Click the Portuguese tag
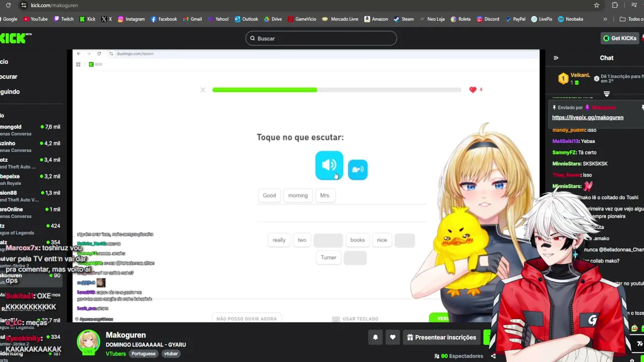This screenshot has height=362, width=644. (x=143, y=354)
